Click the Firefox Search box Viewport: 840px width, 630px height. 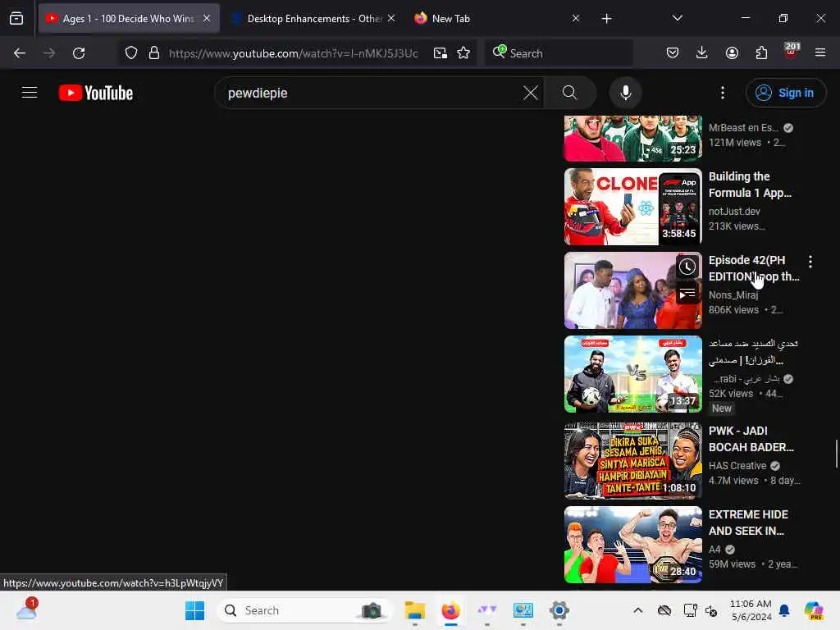(x=558, y=53)
